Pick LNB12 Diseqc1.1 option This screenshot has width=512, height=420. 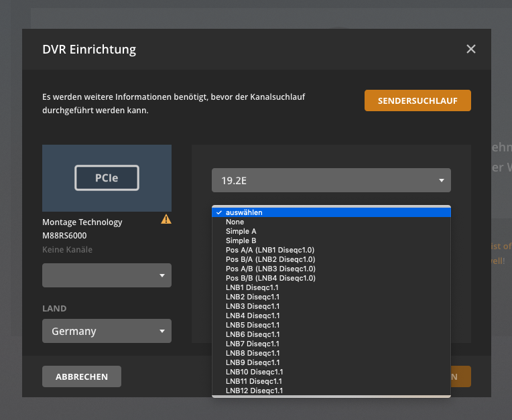point(331,391)
